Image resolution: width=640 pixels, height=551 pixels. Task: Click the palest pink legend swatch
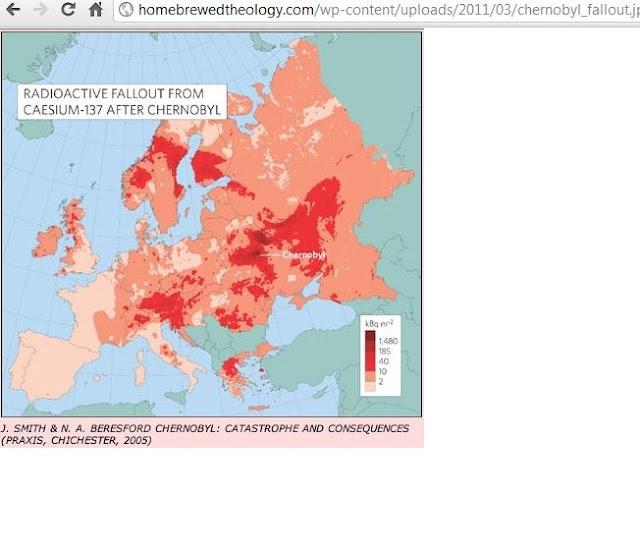370,387
